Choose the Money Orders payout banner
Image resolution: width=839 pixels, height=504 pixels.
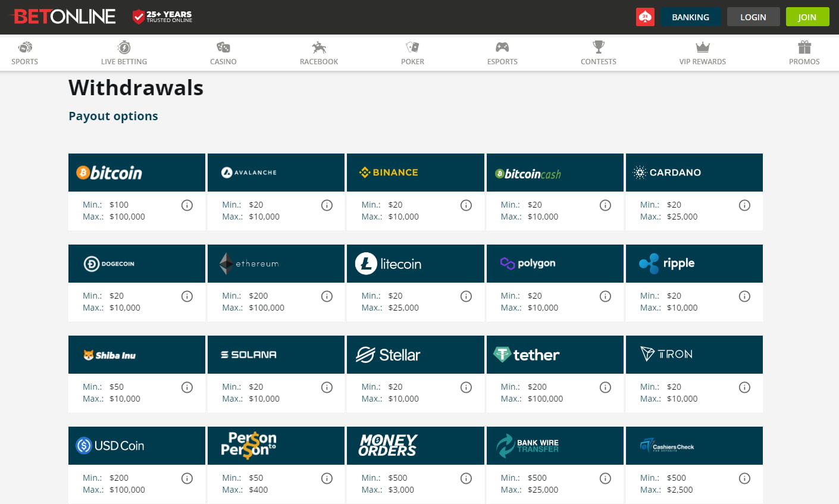pos(415,446)
